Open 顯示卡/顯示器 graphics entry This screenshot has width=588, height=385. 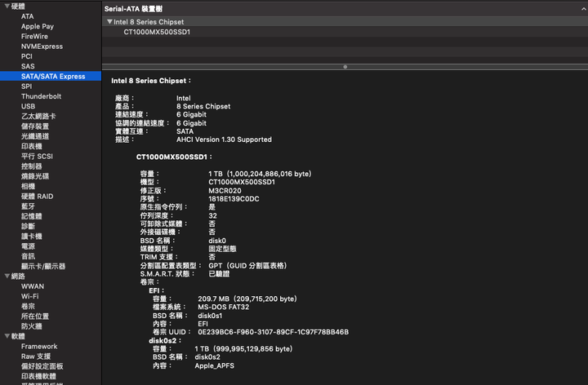click(x=43, y=266)
